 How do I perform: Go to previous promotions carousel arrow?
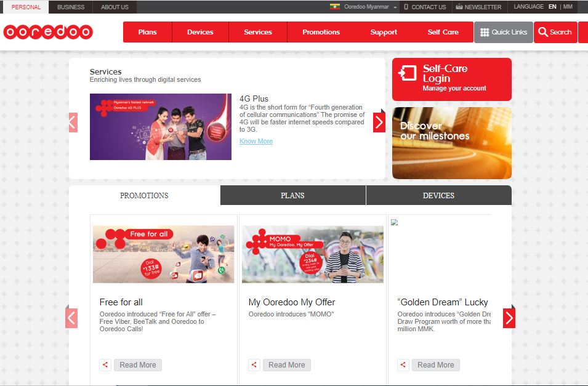[x=71, y=318]
